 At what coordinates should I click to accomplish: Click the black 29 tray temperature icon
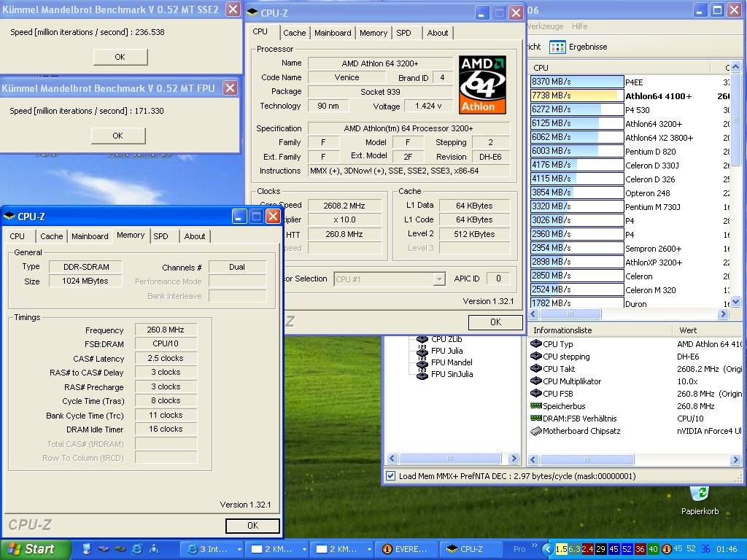[x=601, y=549]
